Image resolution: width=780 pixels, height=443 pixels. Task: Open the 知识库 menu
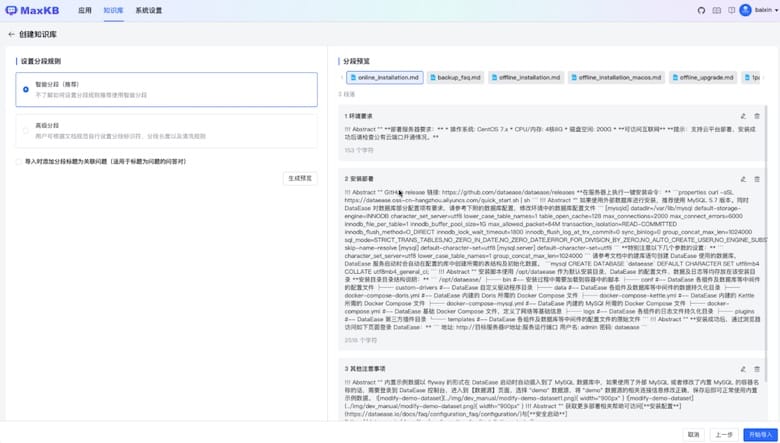coord(113,10)
